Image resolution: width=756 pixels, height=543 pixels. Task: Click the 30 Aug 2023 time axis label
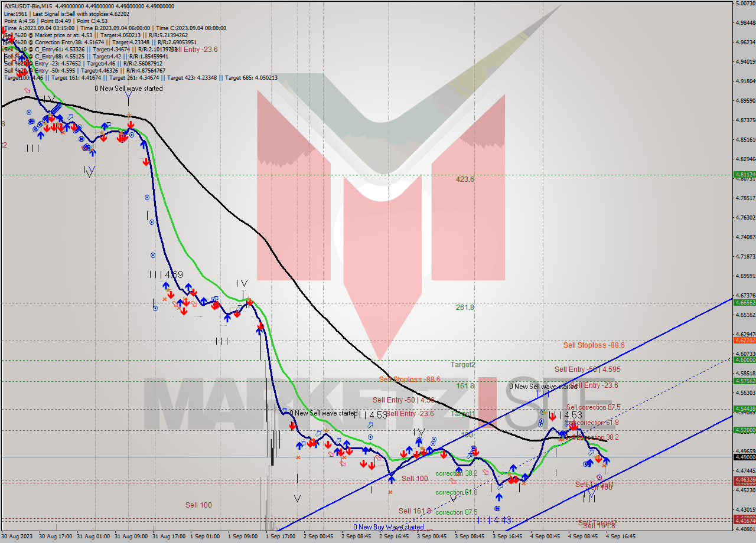(17, 537)
